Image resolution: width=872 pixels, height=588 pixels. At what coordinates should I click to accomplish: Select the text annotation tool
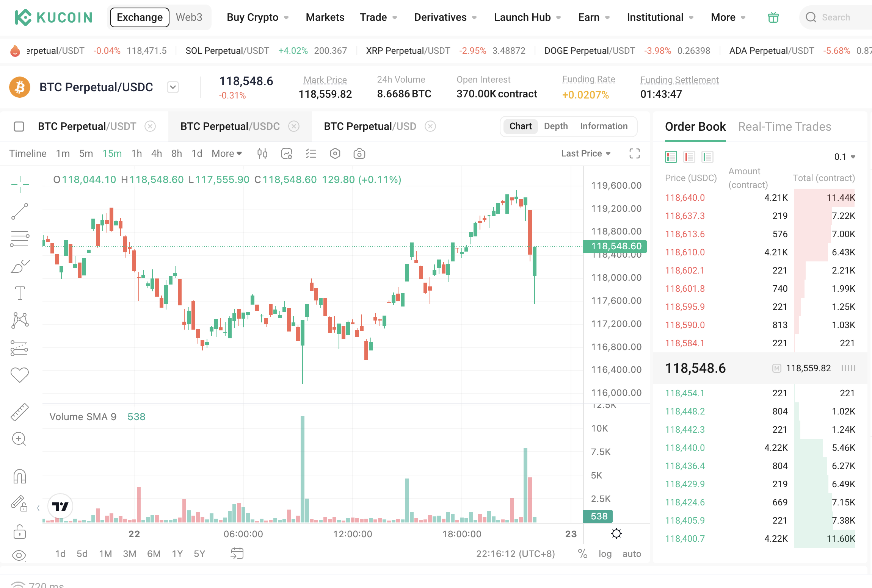[x=20, y=293]
